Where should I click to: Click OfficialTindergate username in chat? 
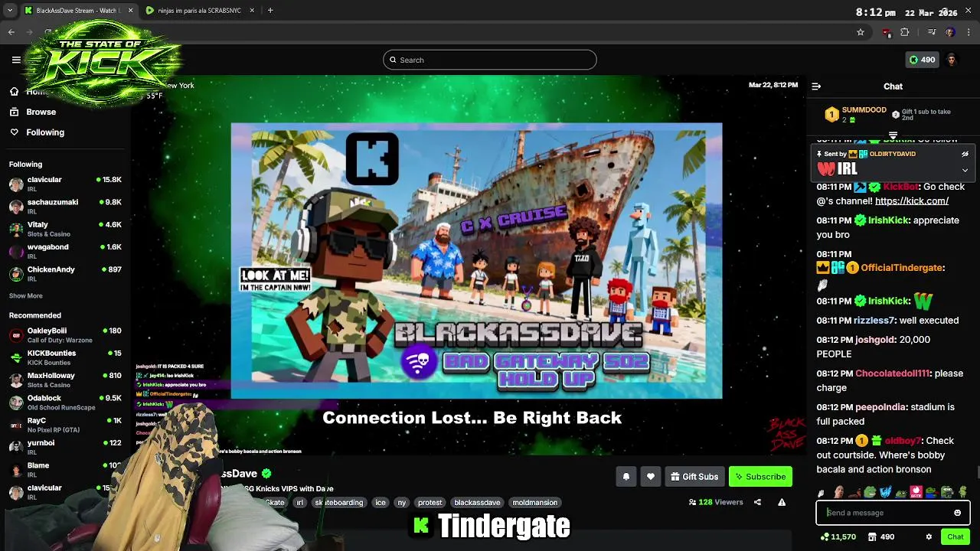point(901,268)
